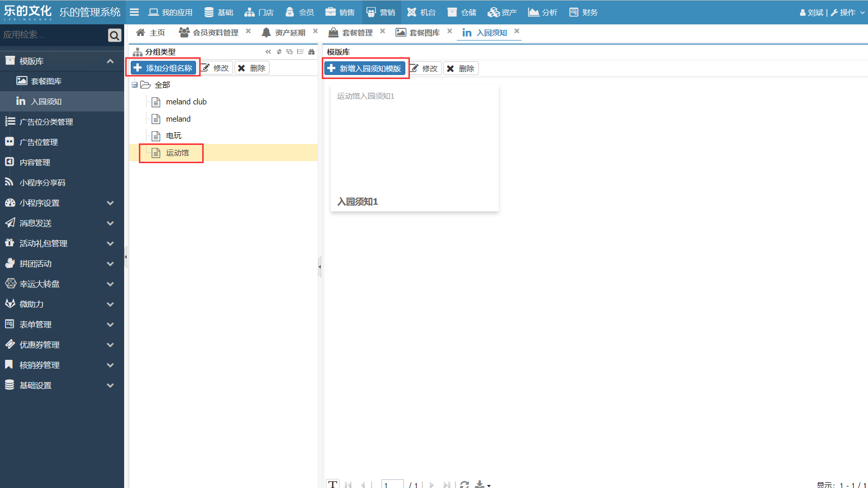Click the collapse-all list icon in 分组类型 header

pyautogui.click(x=300, y=52)
